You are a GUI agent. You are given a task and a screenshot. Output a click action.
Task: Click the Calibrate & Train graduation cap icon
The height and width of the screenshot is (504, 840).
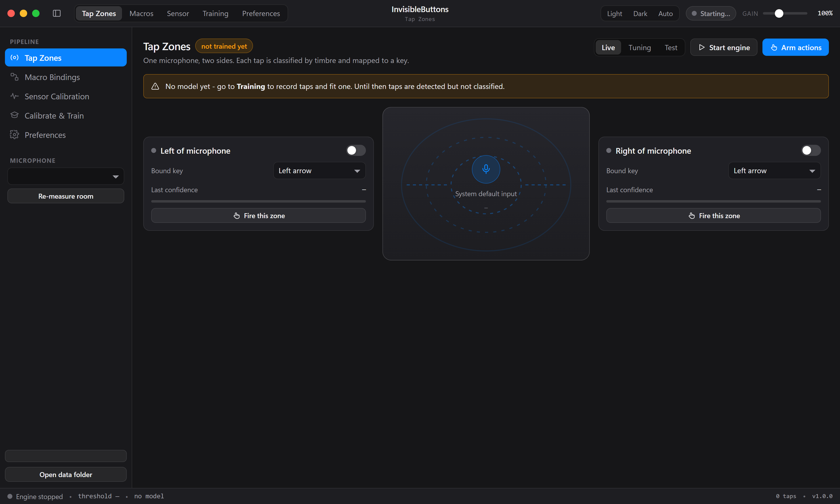[15, 115]
